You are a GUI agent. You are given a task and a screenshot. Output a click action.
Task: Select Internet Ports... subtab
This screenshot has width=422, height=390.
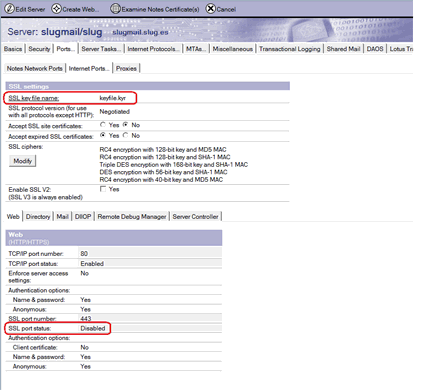[89, 68]
